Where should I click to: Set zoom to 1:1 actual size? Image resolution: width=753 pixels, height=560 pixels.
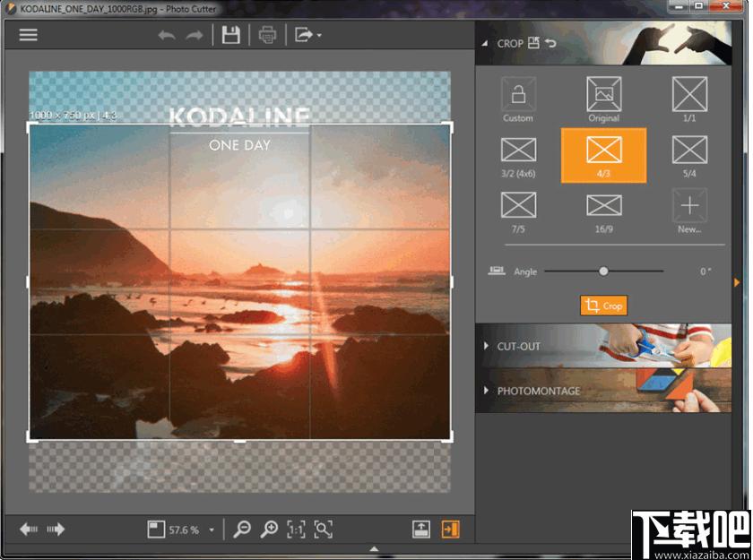point(296,530)
